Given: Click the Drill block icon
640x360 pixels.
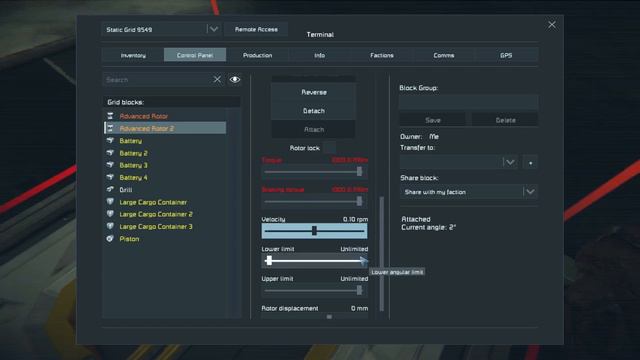Looking at the screenshot, I should coord(110,189).
